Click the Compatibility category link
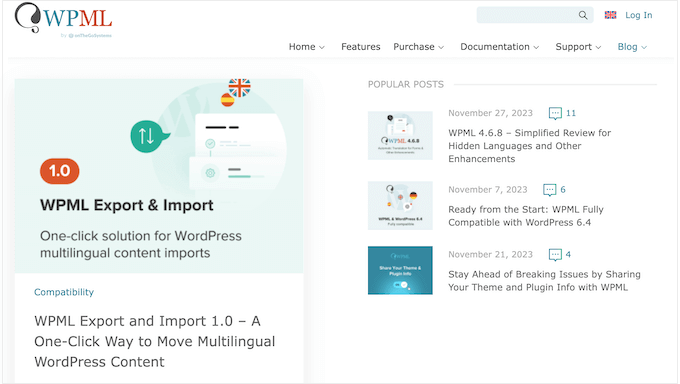Viewport: 680px width, 384px height. tap(64, 292)
